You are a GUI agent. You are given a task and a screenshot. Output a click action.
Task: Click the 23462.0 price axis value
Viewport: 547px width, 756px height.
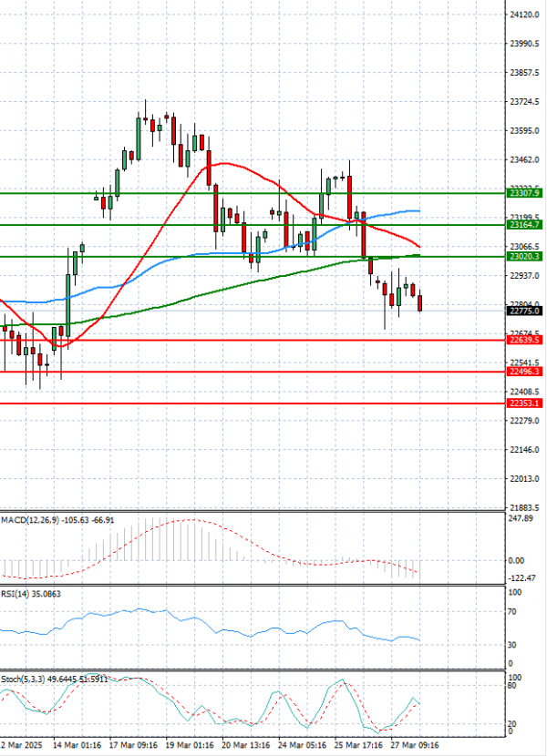point(524,159)
